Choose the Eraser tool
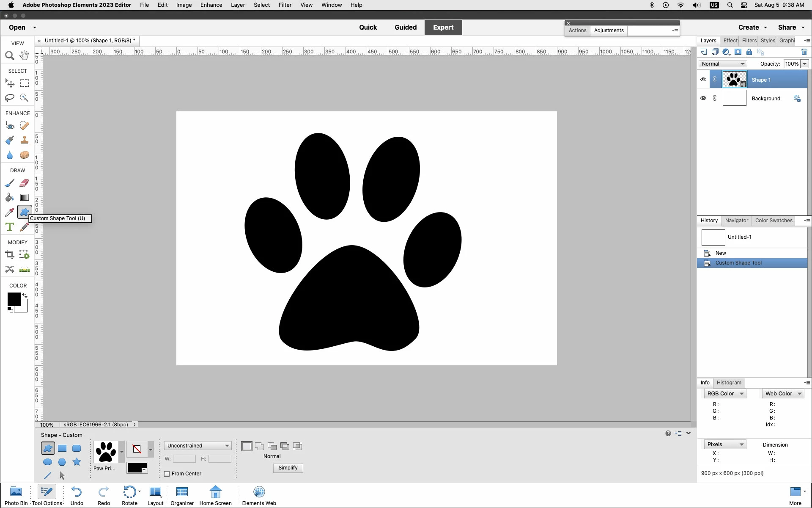The height and width of the screenshot is (508, 812). pos(25,183)
